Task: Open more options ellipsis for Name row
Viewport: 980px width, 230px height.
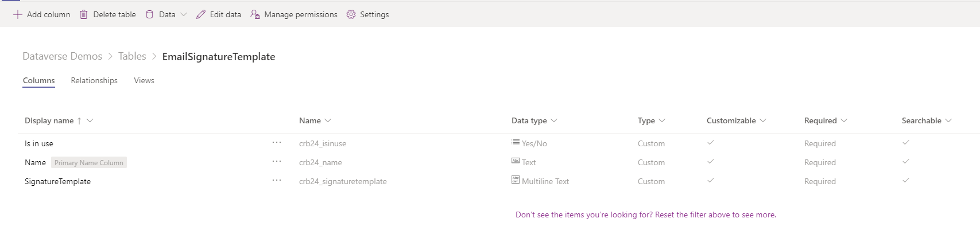Action: point(277,162)
